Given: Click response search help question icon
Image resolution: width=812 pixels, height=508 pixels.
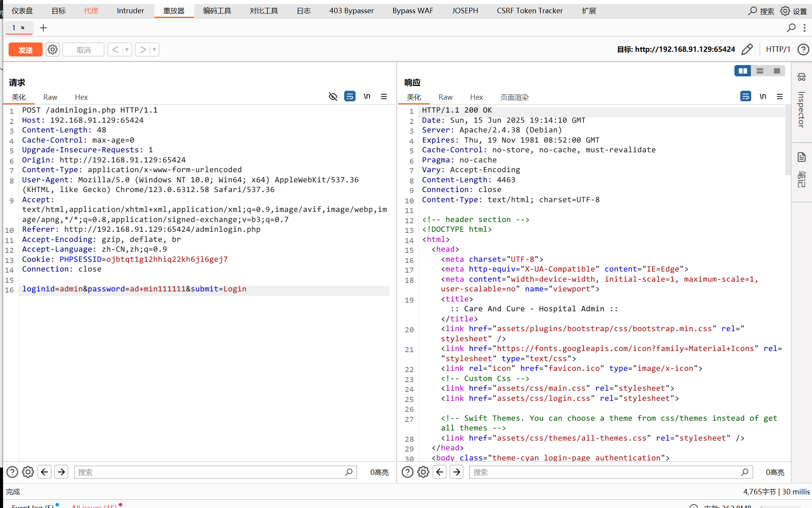Looking at the screenshot, I should click(x=407, y=472).
